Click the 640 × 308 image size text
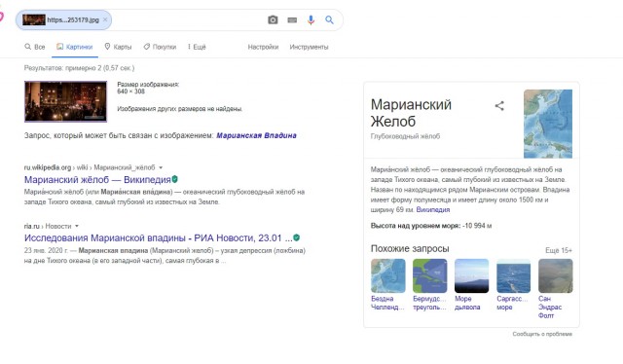This screenshot has width=623, height=364. coord(130,91)
